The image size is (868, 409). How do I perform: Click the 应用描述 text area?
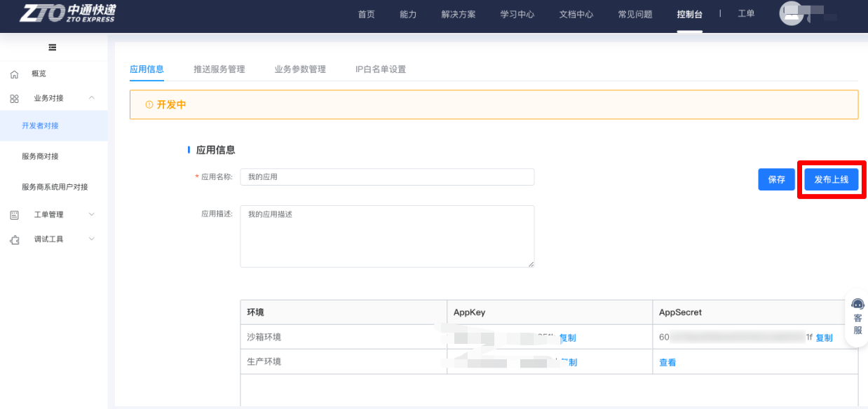[387, 236]
